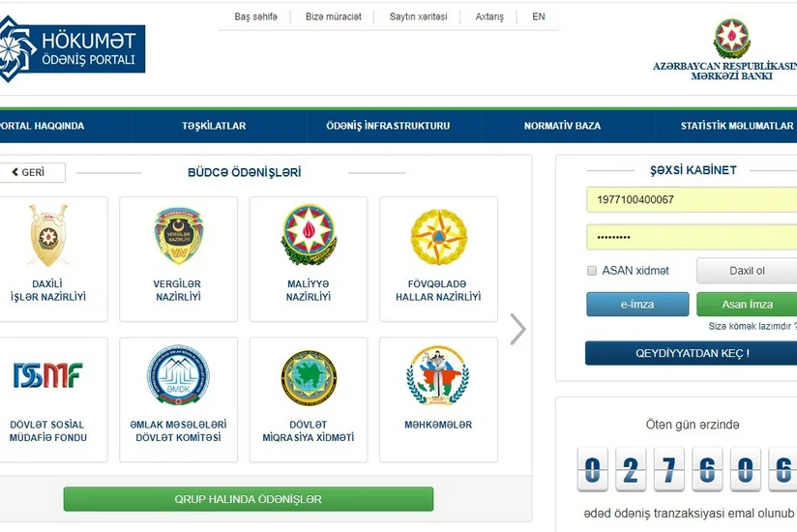This screenshot has height=532, width=797.
Task: Open Ödəniş İnfrastrukturu menu
Action: coord(388,126)
